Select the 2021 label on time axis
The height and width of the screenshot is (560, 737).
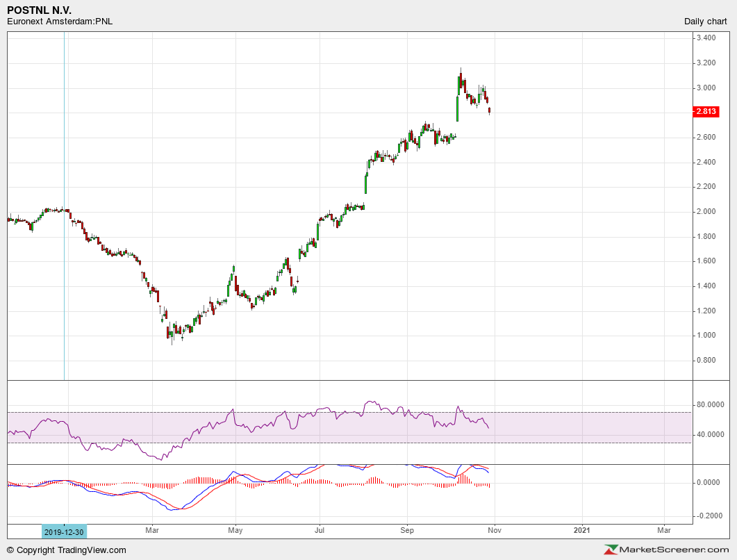point(582,531)
